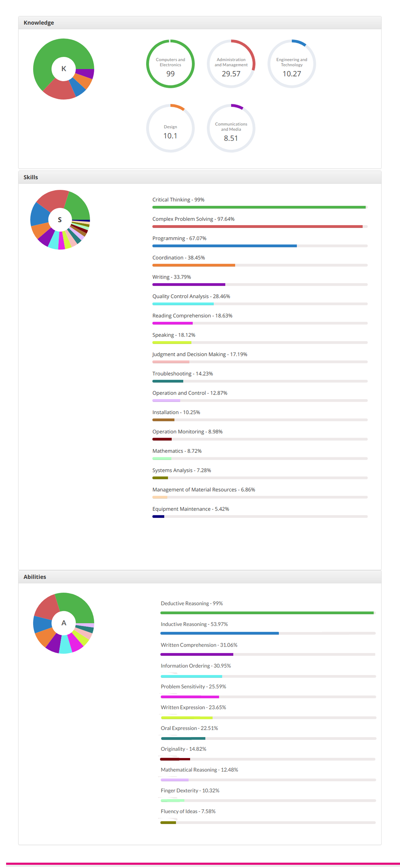Screen dimensions: 400x868
Task: Select the Inductive Reasoning label
Action: click(194, 624)
